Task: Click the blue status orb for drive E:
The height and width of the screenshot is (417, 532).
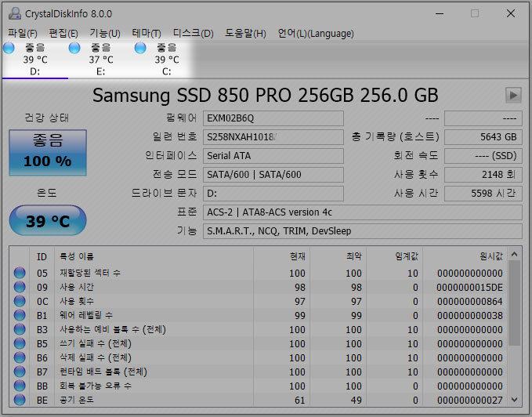Action: (74, 48)
